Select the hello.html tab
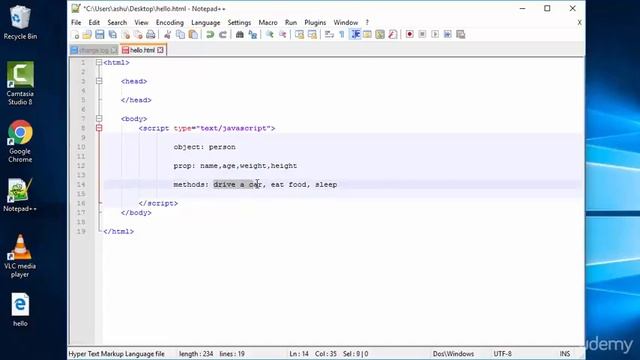The width and height of the screenshot is (640, 360). pyautogui.click(x=142, y=50)
